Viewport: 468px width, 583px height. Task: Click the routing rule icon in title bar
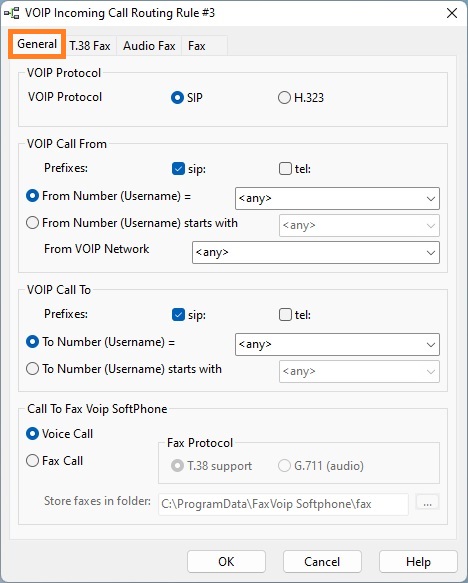click(x=11, y=13)
